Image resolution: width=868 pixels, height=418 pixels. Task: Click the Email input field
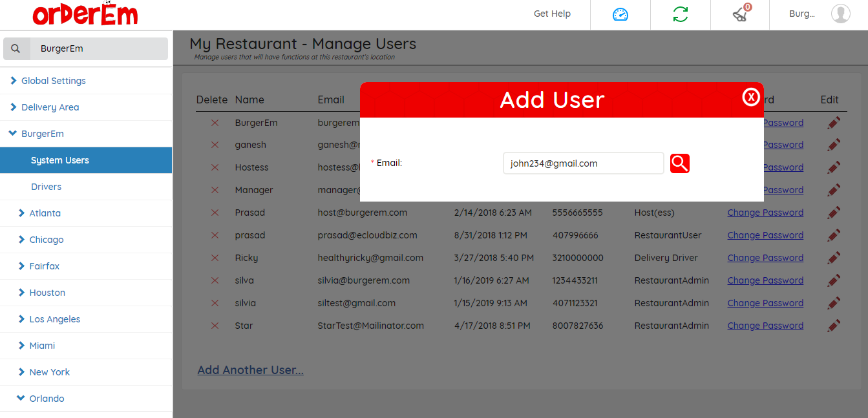coord(583,163)
